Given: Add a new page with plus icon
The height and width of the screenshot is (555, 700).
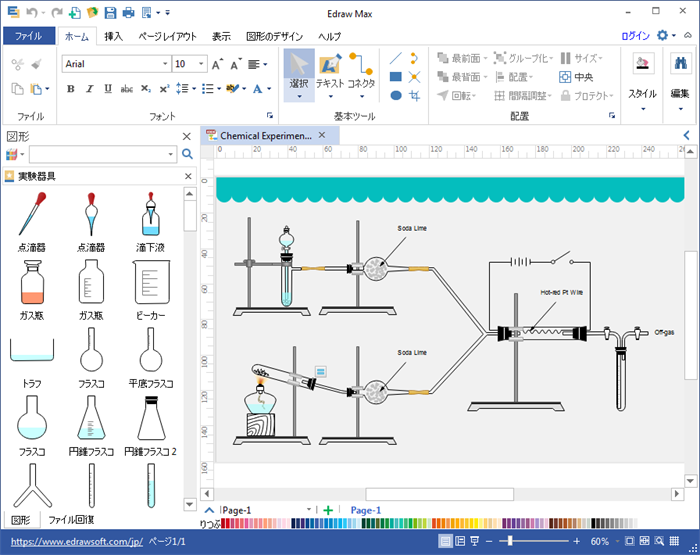Looking at the screenshot, I should 328,510.
